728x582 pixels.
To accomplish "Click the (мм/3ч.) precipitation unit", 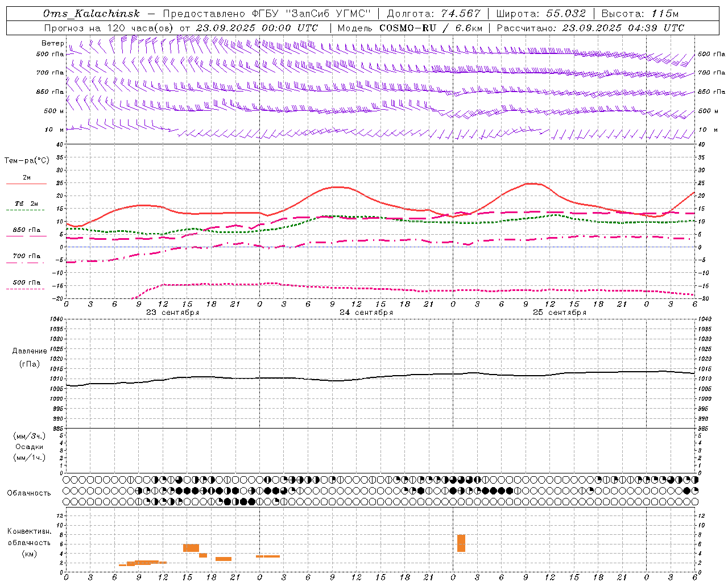I will coord(29,436).
